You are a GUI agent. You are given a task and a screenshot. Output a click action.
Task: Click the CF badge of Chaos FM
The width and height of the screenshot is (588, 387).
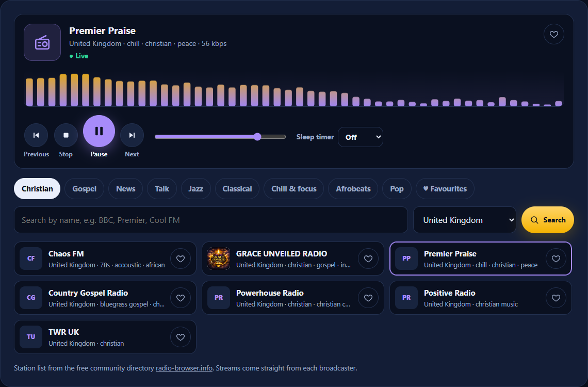pyautogui.click(x=31, y=259)
